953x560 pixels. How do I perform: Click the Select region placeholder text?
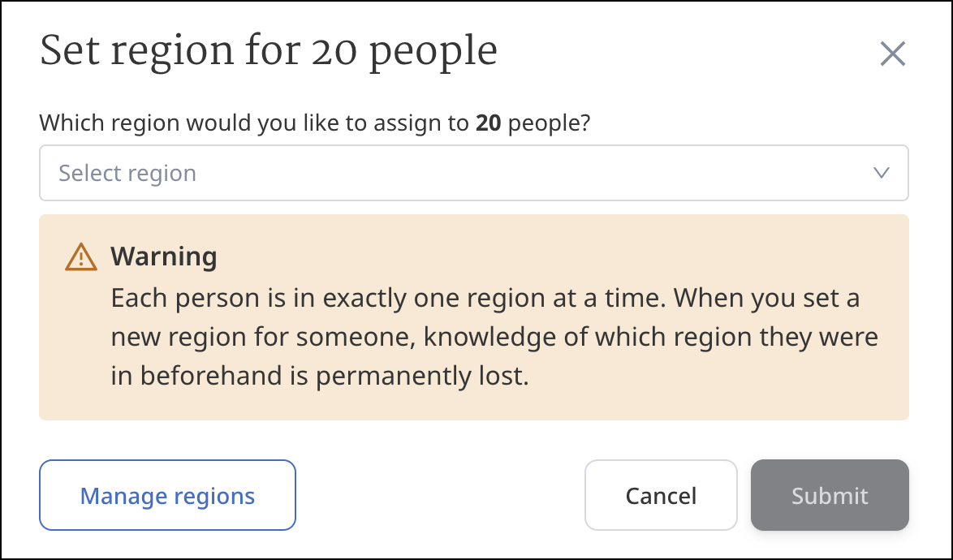[127, 173]
